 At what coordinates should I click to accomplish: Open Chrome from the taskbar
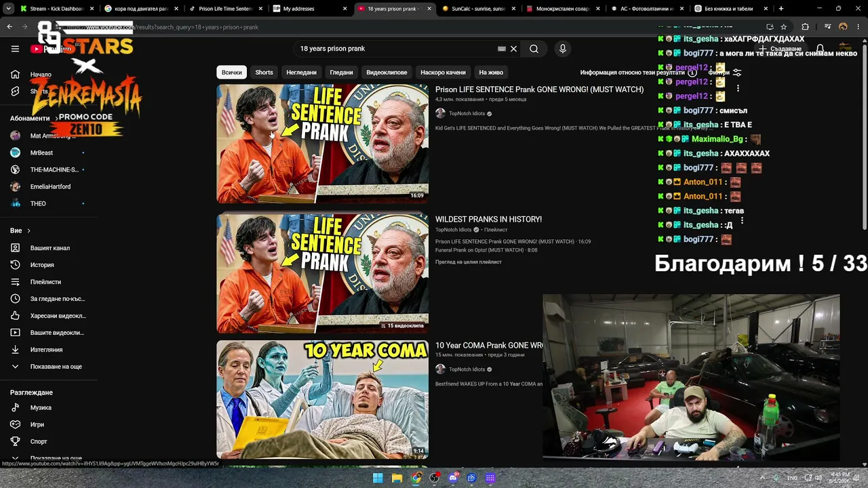pyautogui.click(x=416, y=478)
